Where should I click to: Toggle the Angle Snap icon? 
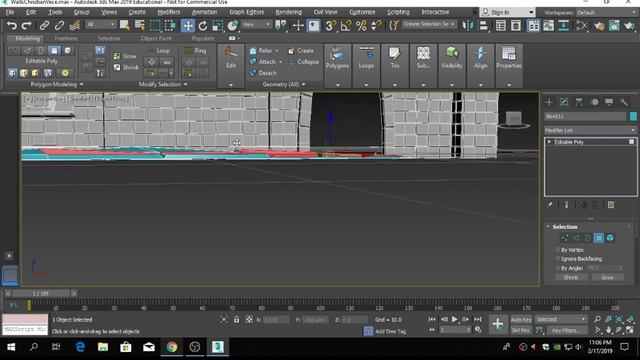(345, 26)
